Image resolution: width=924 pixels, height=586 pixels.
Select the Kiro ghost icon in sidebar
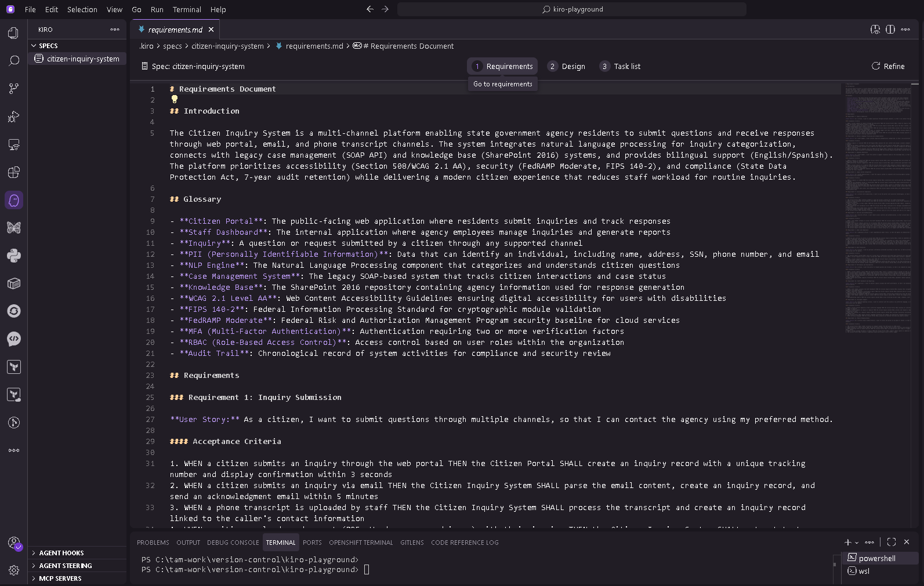click(x=13, y=200)
